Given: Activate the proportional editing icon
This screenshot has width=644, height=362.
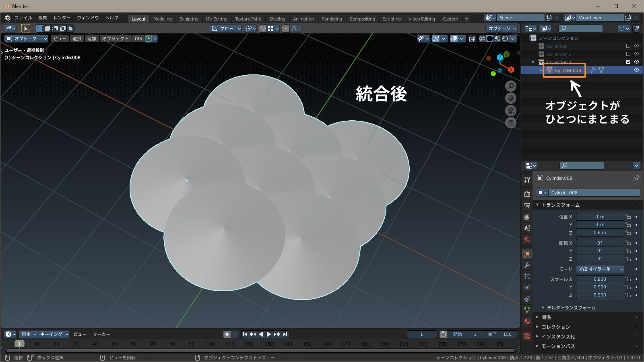Looking at the screenshot, I should (x=286, y=29).
